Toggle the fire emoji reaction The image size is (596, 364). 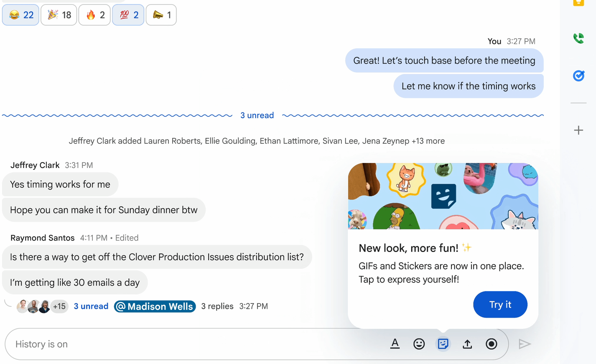click(x=94, y=15)
